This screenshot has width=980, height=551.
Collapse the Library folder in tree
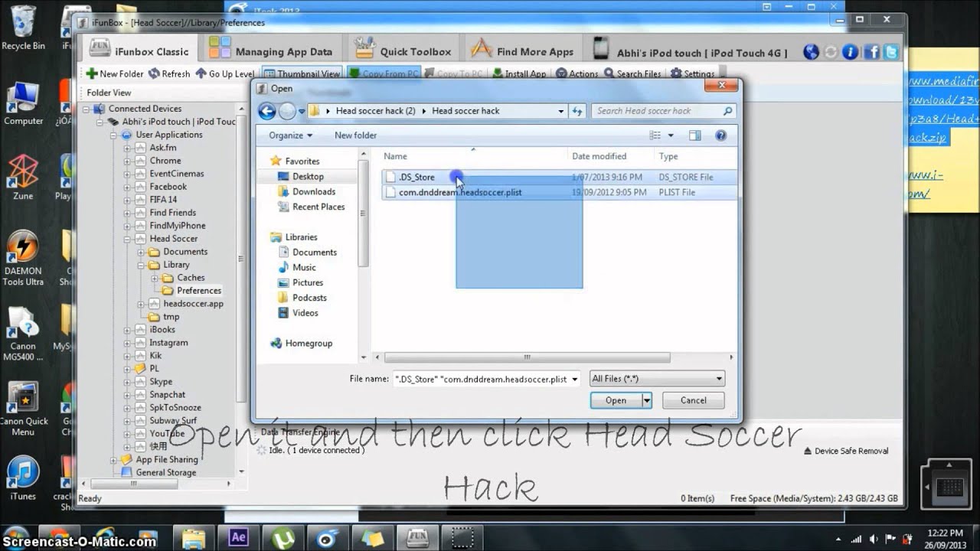(141, 265)
